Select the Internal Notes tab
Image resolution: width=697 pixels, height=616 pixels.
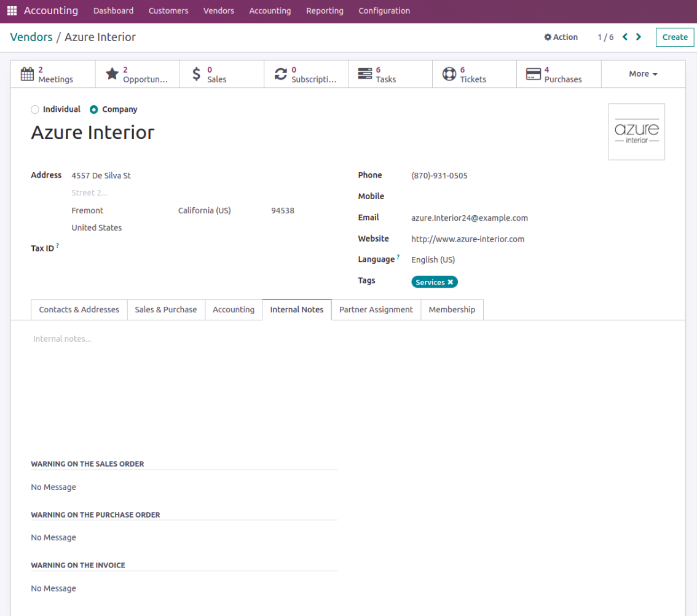[296, 310]
